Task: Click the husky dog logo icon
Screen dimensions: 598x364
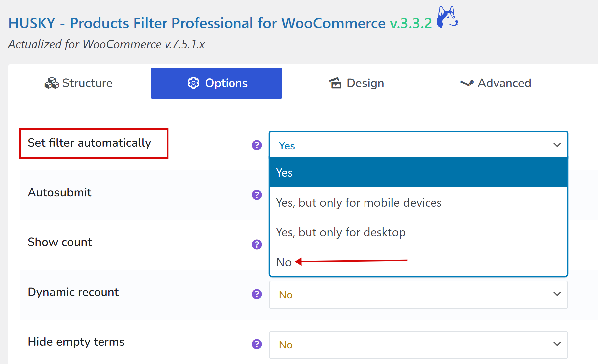Action: (x=447, y=17)
